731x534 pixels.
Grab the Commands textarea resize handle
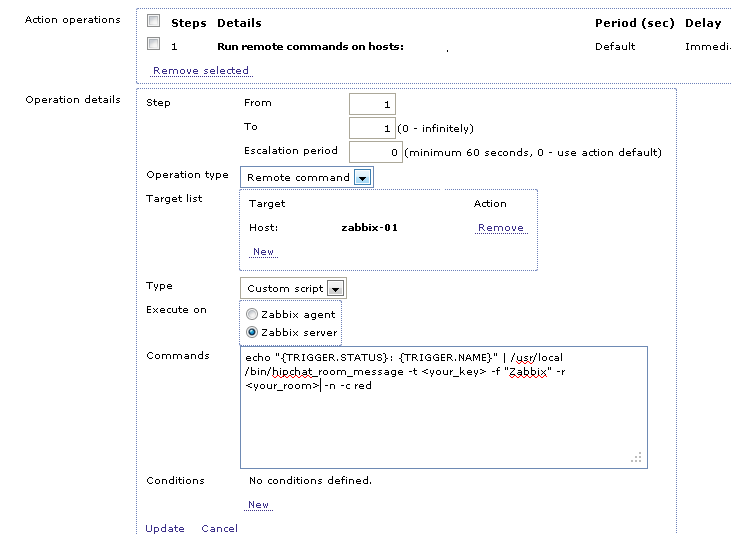coord(637,458)
